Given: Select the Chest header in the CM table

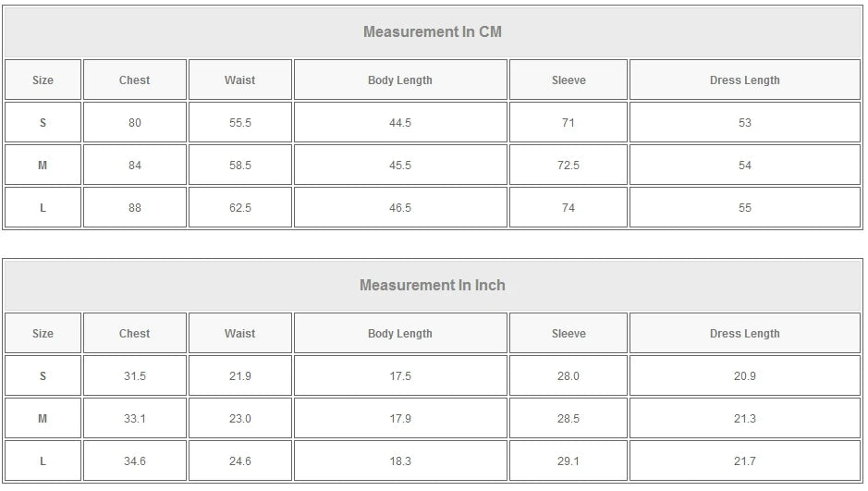Looking at the screenshot, I should click(135, 80).
